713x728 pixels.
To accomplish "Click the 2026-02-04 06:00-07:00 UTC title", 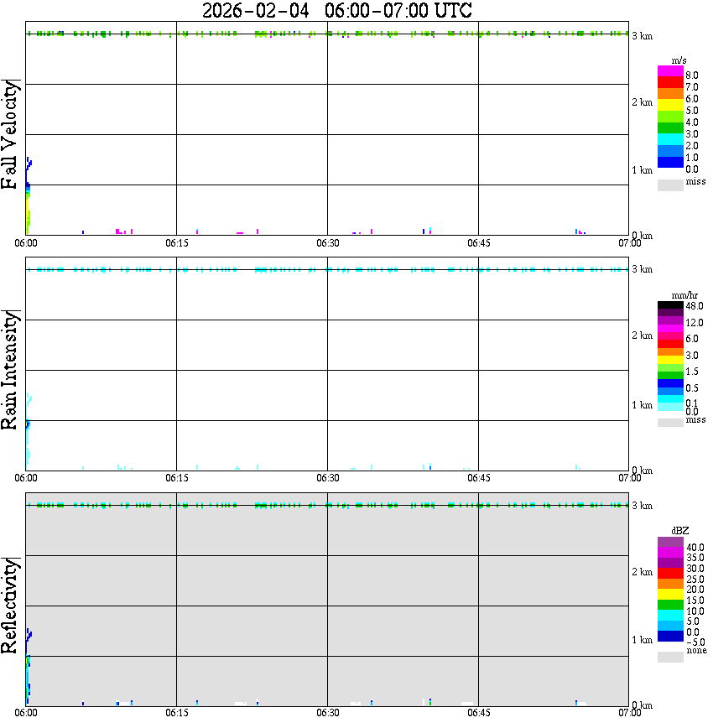I will [x=336, y=10].
